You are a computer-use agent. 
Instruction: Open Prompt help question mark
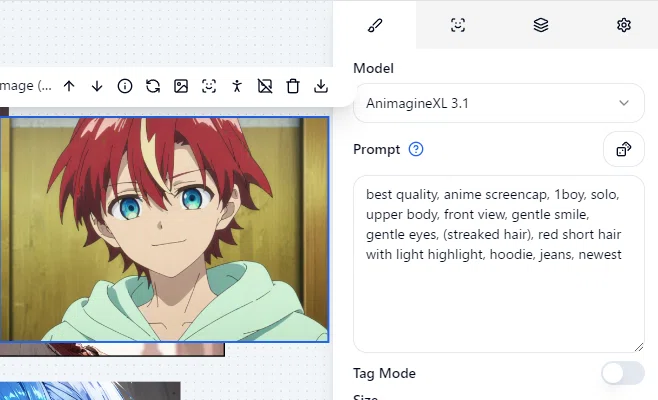[416, 149]
